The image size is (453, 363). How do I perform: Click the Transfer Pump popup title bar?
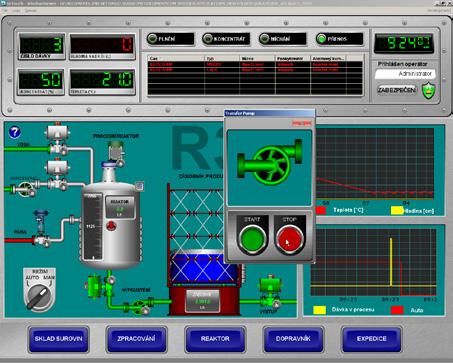point(269,113)
